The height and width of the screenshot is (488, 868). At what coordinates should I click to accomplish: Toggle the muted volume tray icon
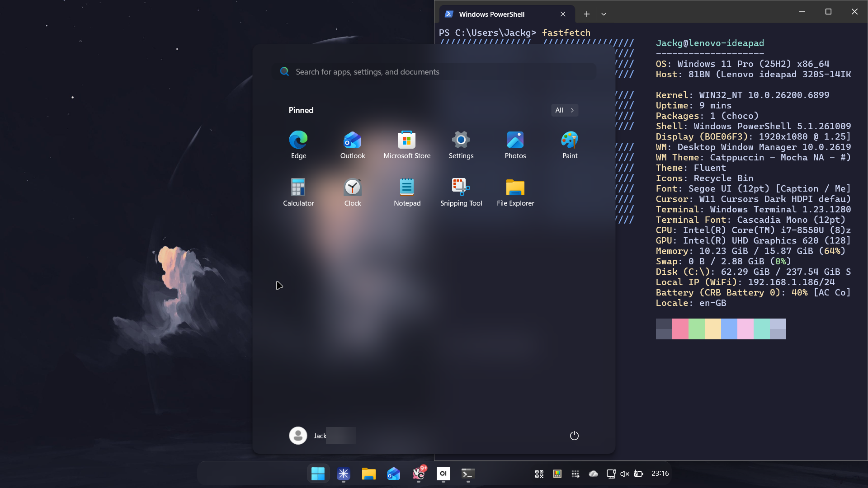tap(625, 474)
